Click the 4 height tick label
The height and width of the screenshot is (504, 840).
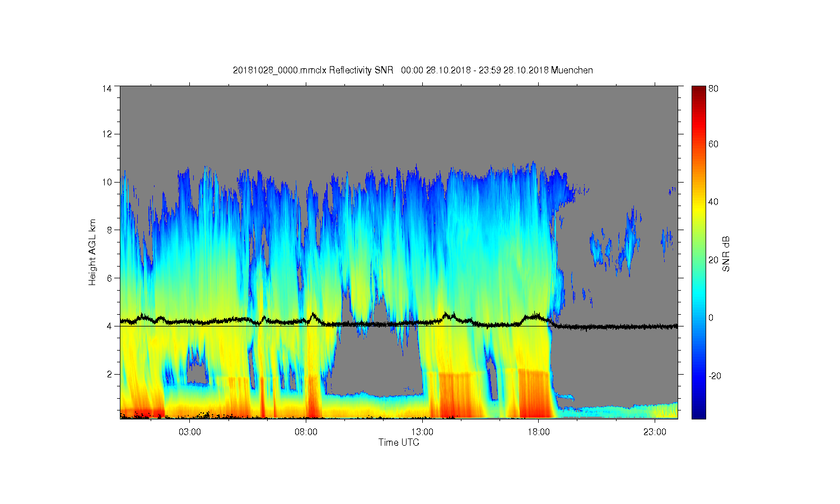point(109,326)
